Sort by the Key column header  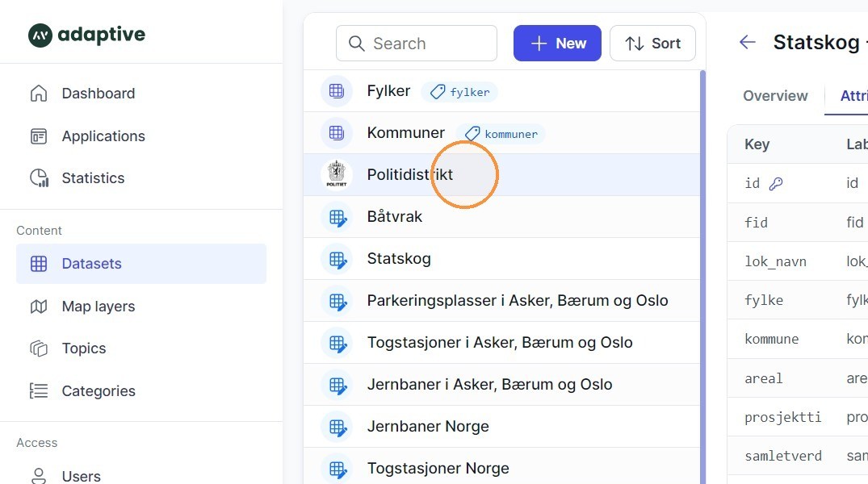pyautogui.click(x=757, y=144)
